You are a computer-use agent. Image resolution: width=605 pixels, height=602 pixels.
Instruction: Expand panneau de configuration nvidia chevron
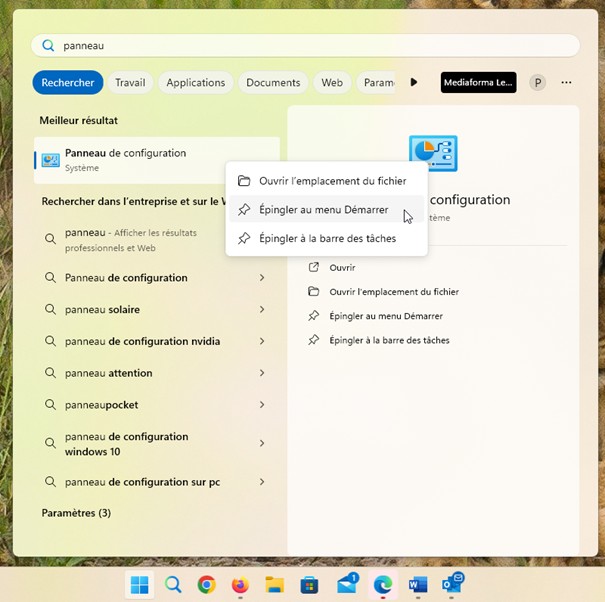262,341
